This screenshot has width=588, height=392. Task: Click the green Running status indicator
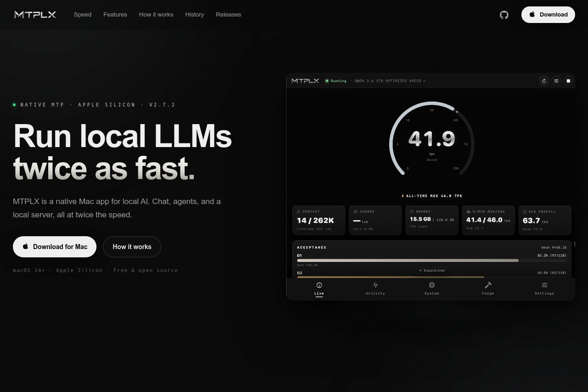click(336, 81)
